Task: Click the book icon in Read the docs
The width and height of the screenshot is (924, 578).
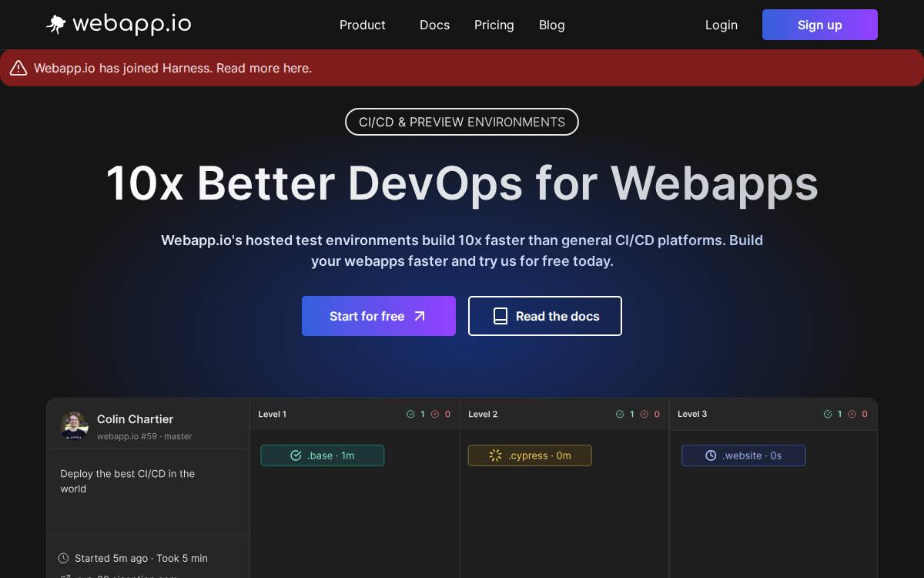Action: pos(500,316)
